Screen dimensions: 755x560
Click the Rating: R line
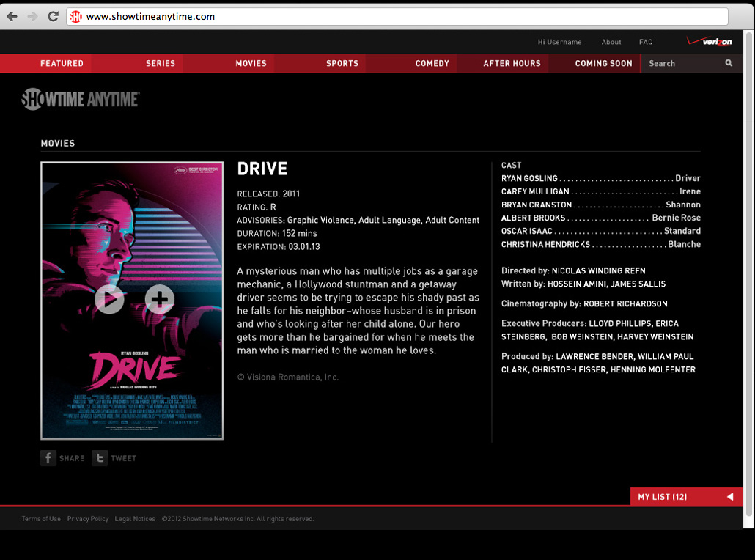[257, 207]
